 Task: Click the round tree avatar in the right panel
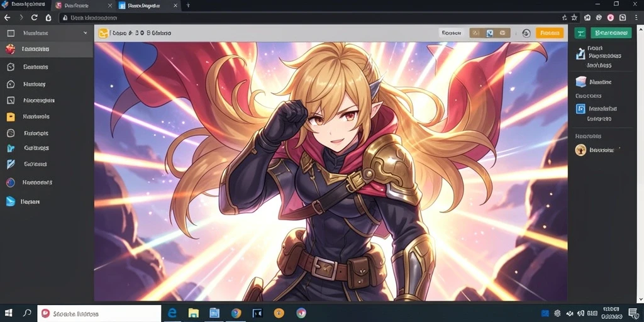click(x=580, y=150)
